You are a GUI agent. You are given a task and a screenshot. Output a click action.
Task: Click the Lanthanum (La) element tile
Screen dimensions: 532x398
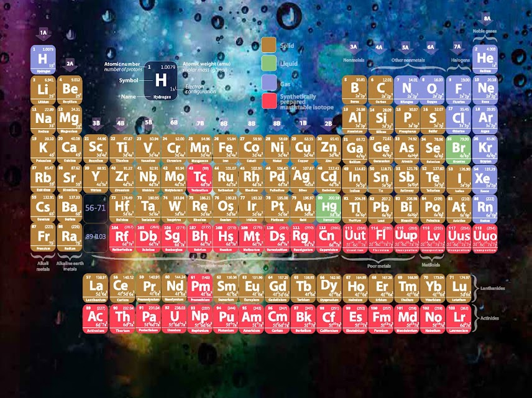[x=96, y=289]
